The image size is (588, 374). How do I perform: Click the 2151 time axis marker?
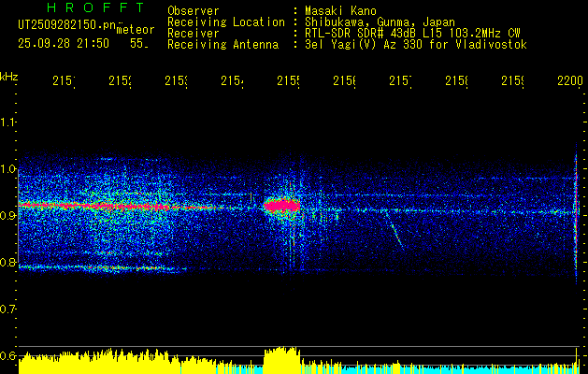click(64, 81)
